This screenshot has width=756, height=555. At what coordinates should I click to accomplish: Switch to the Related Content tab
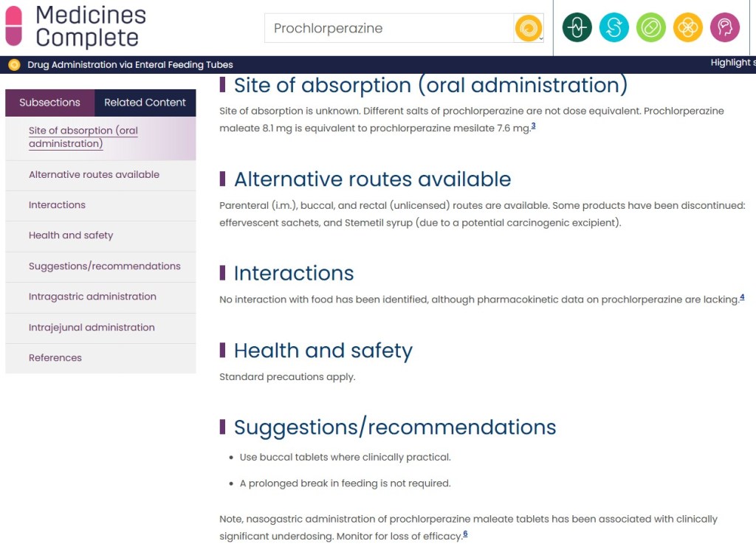145,103
